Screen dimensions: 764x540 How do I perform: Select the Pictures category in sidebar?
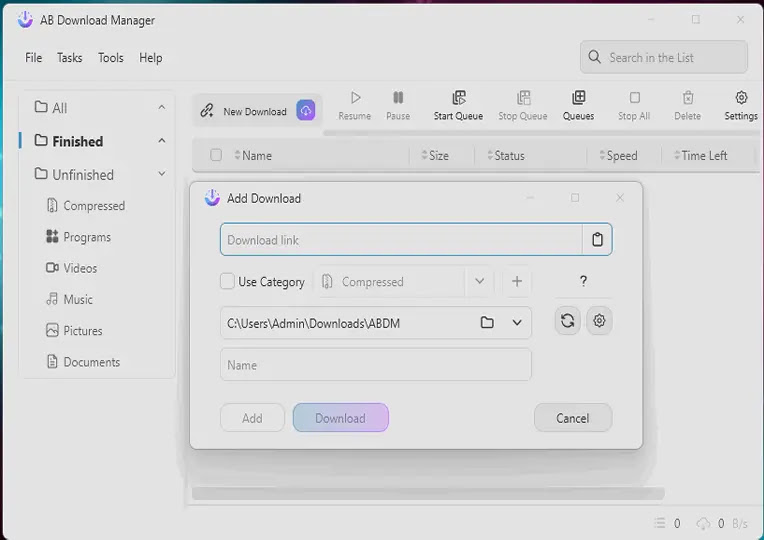coord(74,330)
